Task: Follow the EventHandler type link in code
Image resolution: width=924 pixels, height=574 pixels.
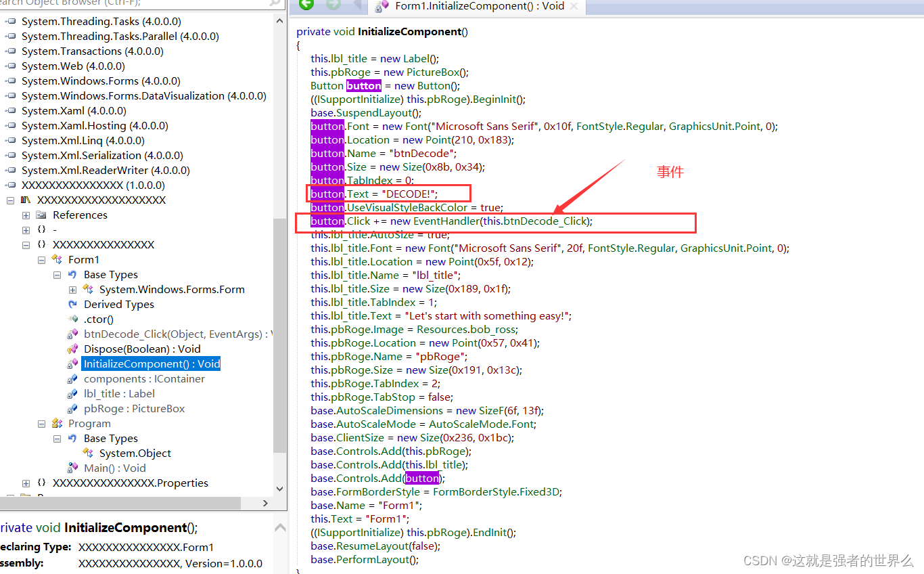Action: pos(446,221)
